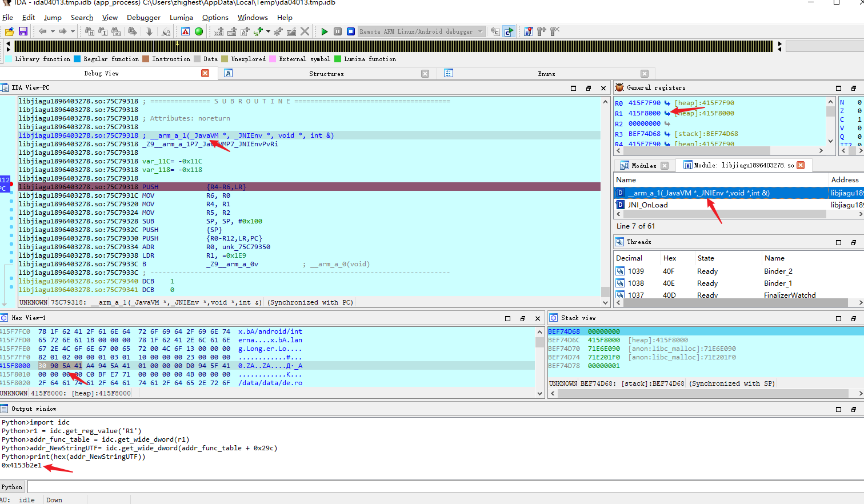Pause the debugged process

point(338,31)
